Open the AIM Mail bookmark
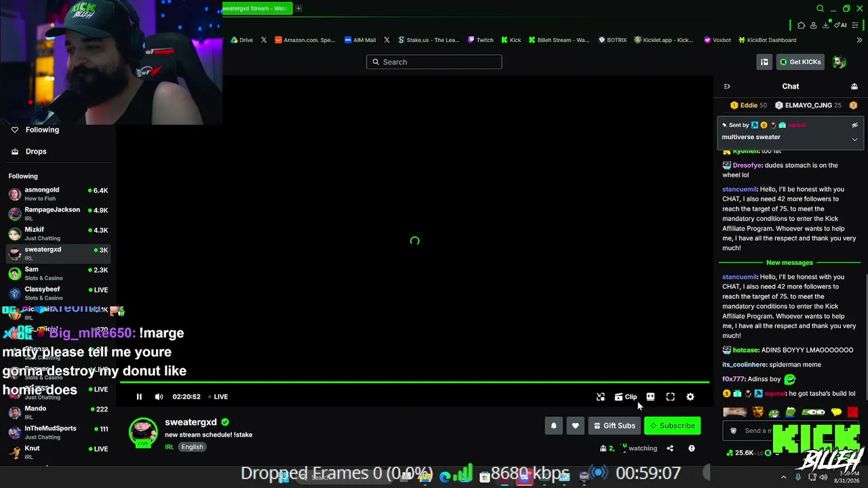The image size is (868, 488). pos(360,40)
